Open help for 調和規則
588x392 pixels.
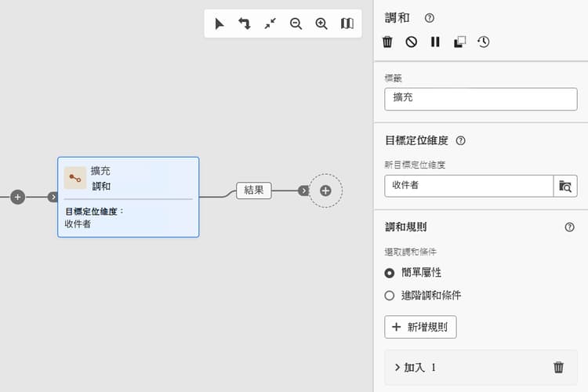569,227
